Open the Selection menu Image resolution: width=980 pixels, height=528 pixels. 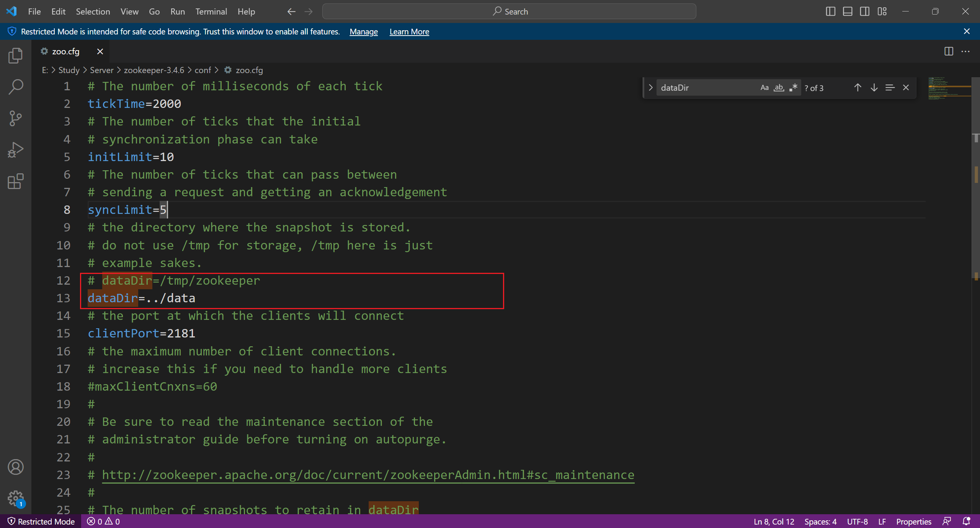point(93,11)
